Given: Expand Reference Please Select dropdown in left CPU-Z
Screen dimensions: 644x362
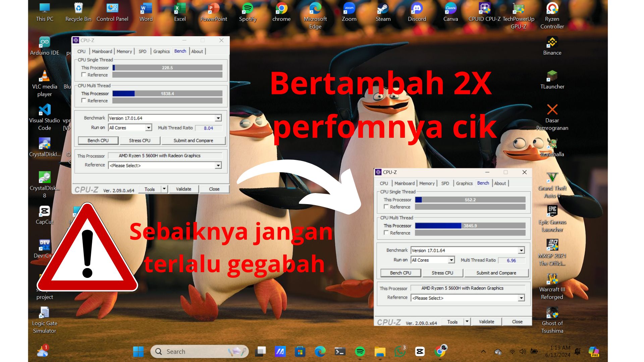Looking at the screenshot, I should (218, 165).
